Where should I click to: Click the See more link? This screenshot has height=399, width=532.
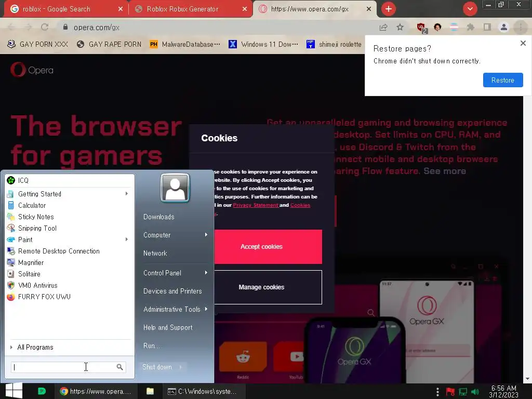(445, 171)
